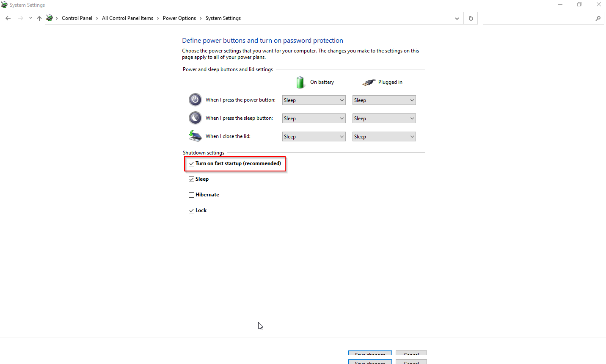
Task: Click the System Settings title bar icon
Action: point(4,5)
